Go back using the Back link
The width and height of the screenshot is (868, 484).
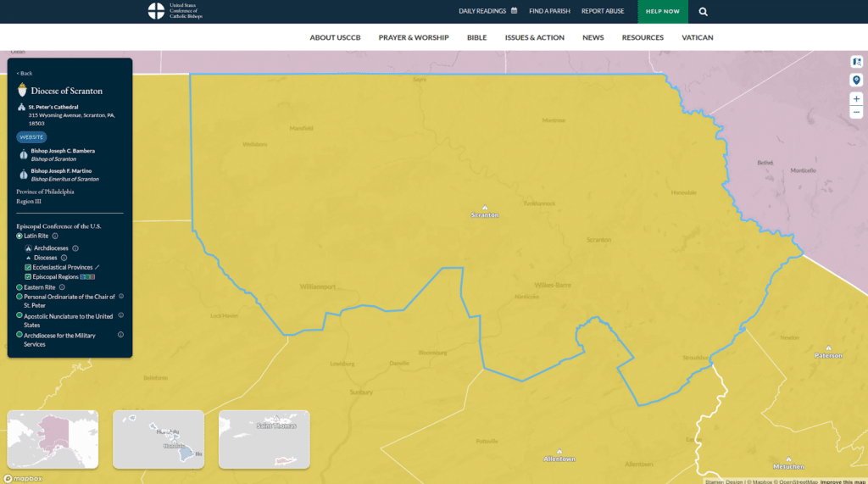click(25, 73)
